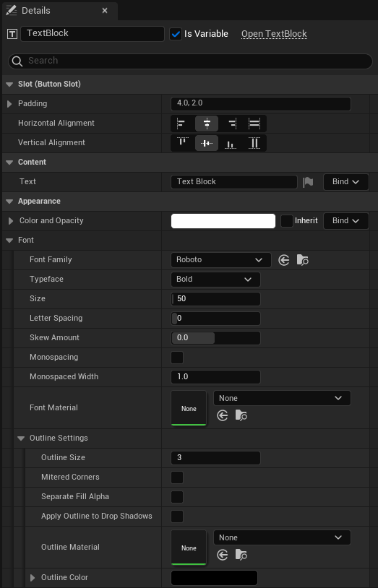Click the Search properties field

point(190,61)
